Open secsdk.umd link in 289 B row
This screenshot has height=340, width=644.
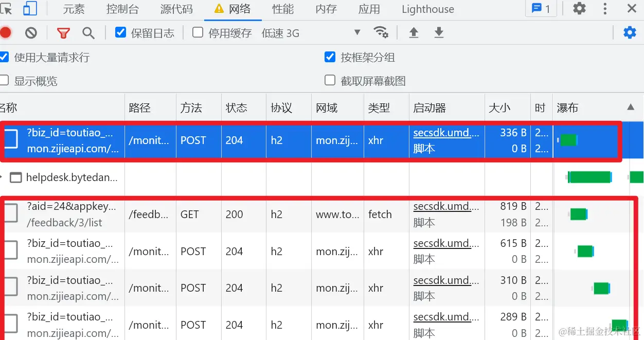pyautogui.click(x=446, y=317)
